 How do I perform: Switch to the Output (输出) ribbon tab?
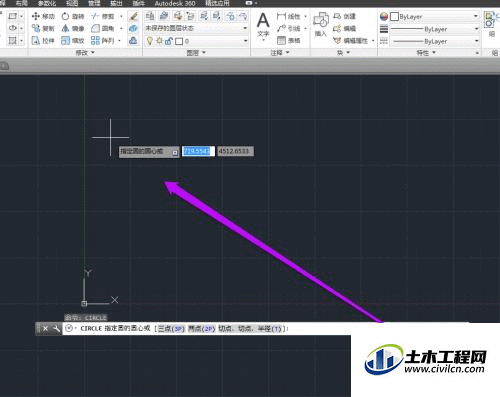(x=116, y=3)
